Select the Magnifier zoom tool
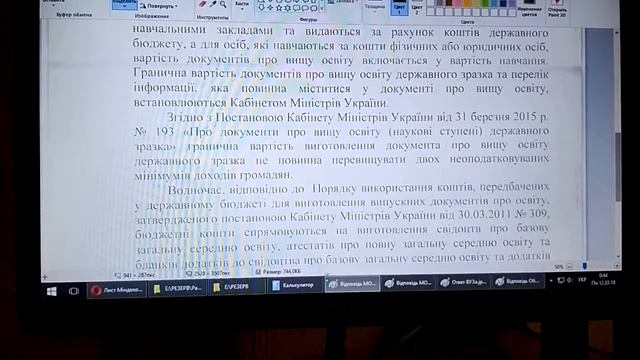Viewport: 640px width, 360px height. [x=223, y=4]
